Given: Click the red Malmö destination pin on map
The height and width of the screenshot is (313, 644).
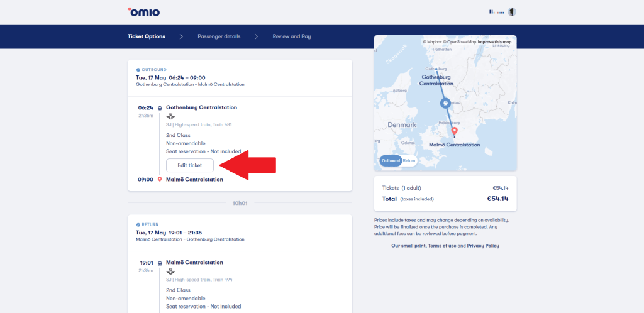Looking at the screenshot, I should coord(455,131).
